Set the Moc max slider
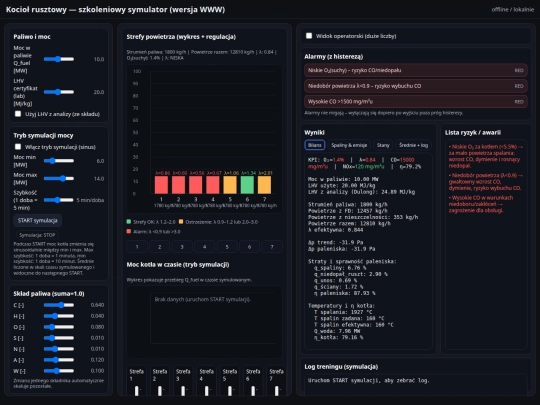The height and width of the screenshot is (405, 540). click(59, 178)
